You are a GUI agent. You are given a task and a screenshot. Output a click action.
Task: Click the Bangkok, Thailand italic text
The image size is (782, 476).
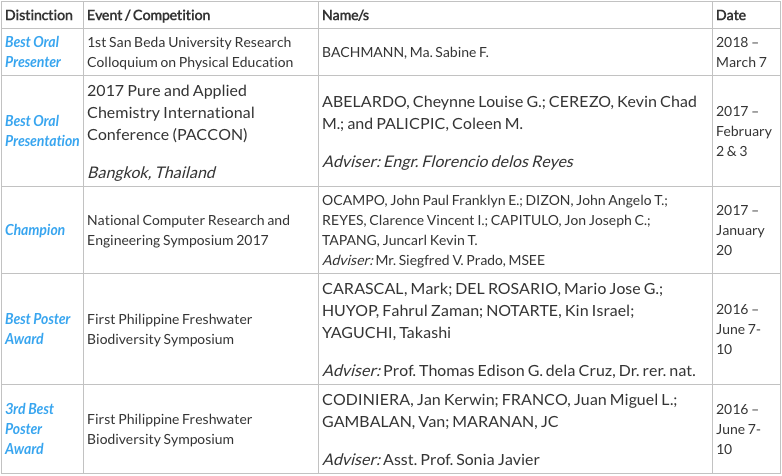(152, 173)
